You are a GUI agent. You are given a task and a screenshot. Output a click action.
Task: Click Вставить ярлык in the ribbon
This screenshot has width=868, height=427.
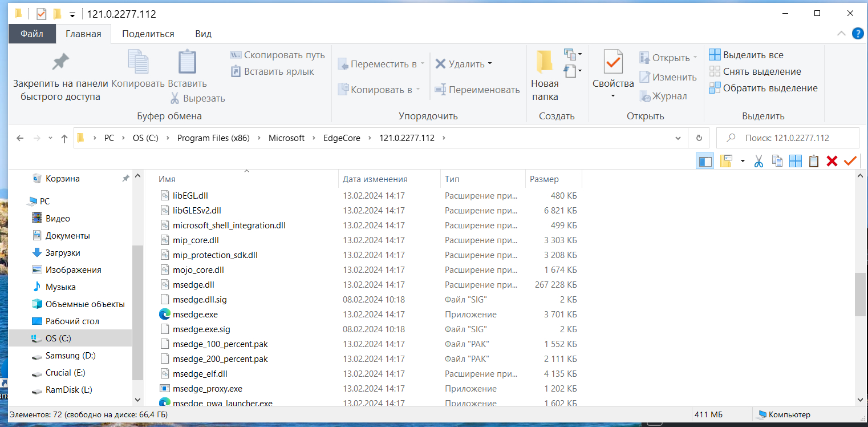tap(272, 71)
